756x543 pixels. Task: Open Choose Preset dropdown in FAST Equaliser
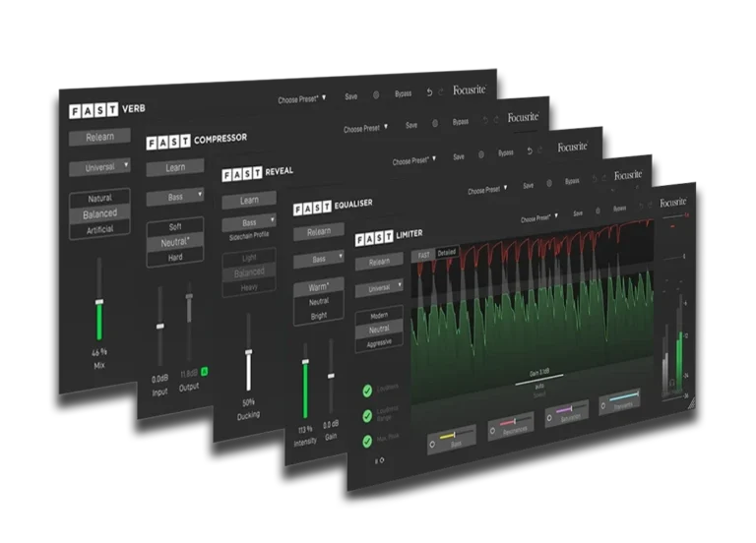click(487, 189)
